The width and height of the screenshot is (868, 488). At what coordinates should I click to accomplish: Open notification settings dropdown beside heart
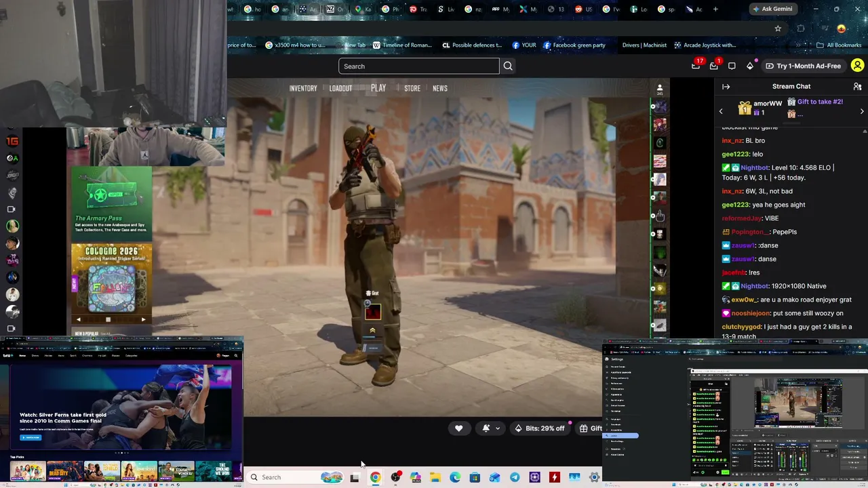[x=491, y=428]
